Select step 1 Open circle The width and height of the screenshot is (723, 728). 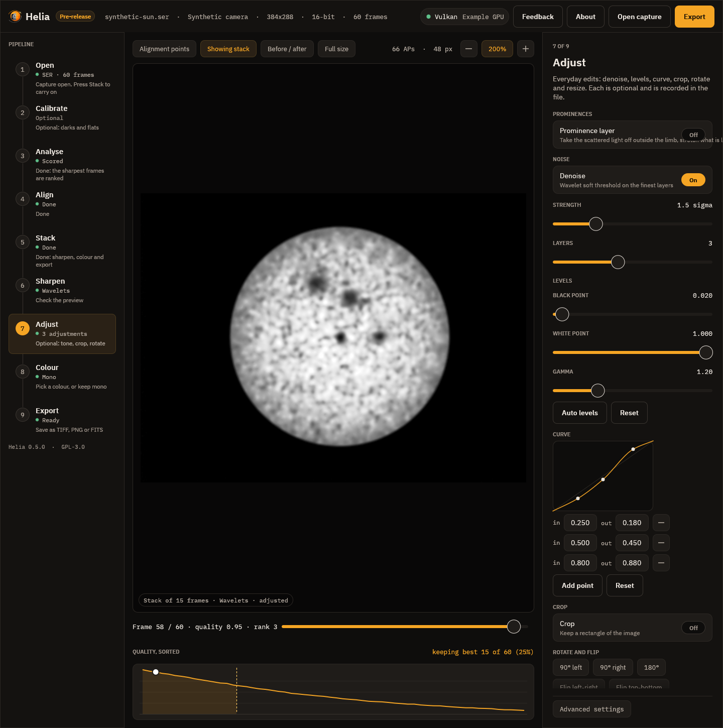pyautogui.click(x=22, y=69)
